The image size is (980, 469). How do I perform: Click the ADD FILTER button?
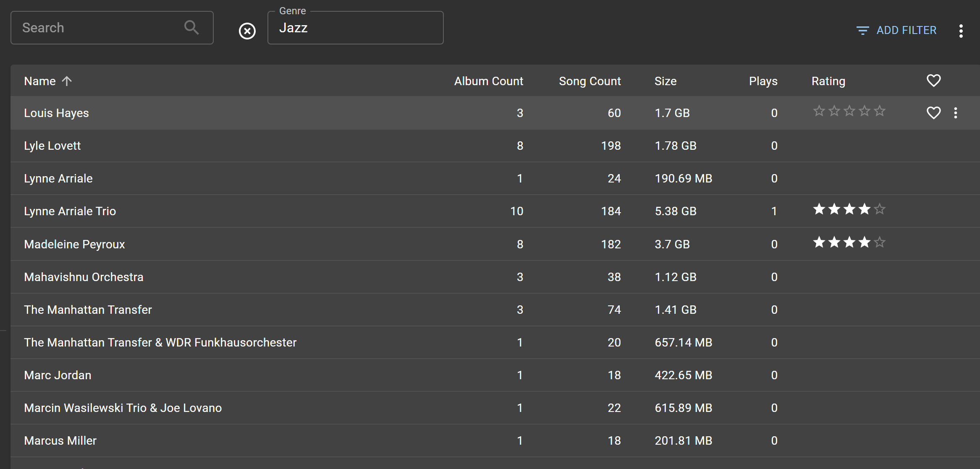click(906, 30)
